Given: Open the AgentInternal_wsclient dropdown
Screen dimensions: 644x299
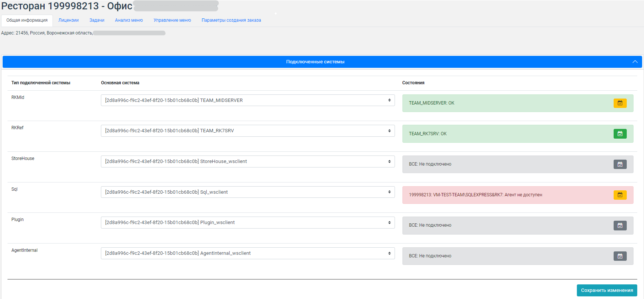Looking at the screenshot, I should (x=248, y=253).
